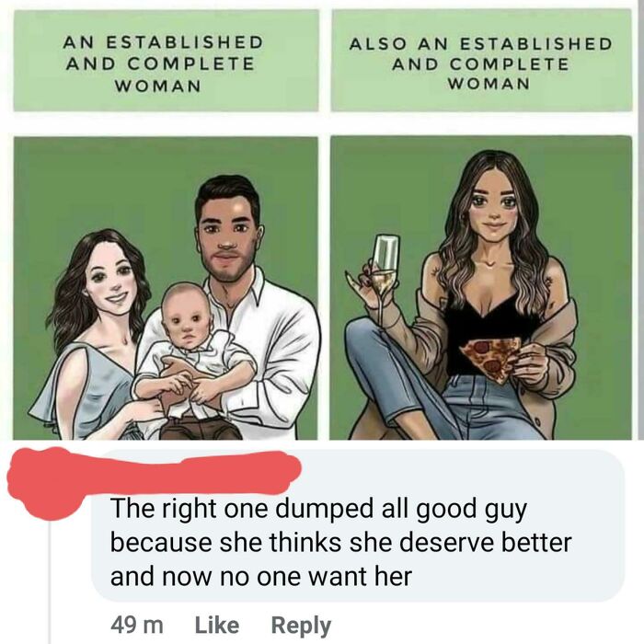Tap the face of the long-haired woman
This screenshot has width=644, height=644.
tap(492, 211)
